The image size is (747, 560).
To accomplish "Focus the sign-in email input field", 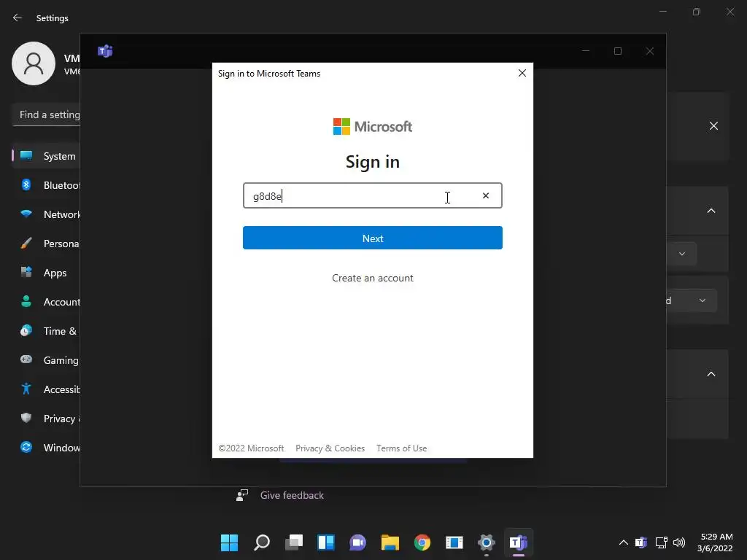I will [373, 195].
